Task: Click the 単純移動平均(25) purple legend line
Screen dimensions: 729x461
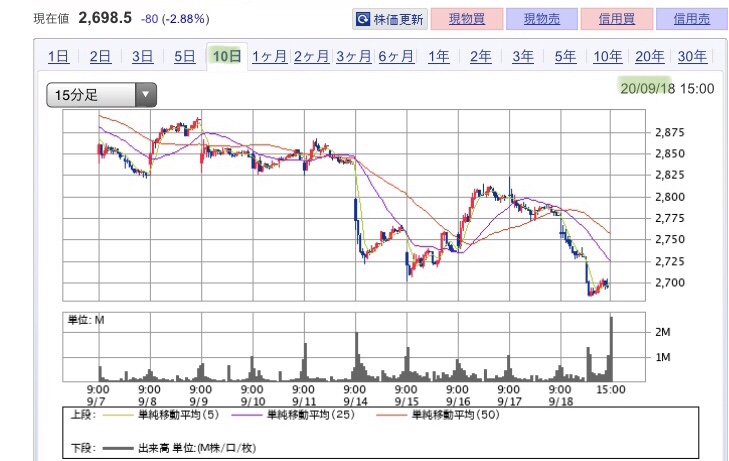Action: [246, 415]
